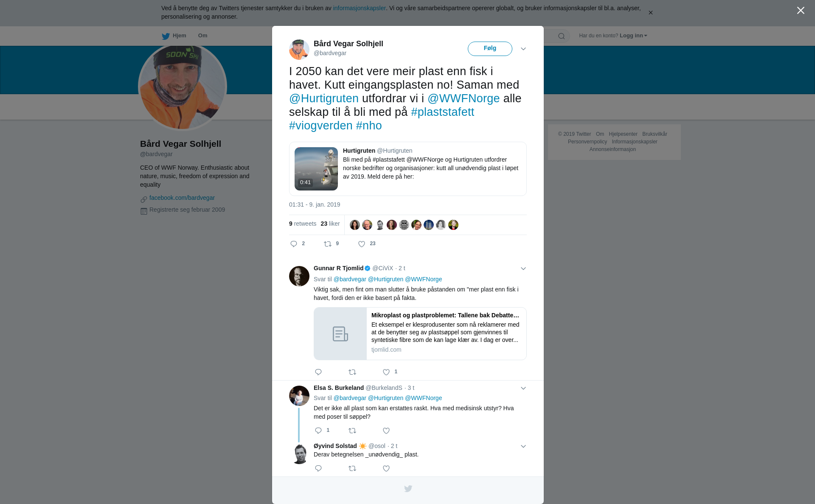
Task: Reply to Øyvind Solstad's tweet
Action: click(318, 468)
